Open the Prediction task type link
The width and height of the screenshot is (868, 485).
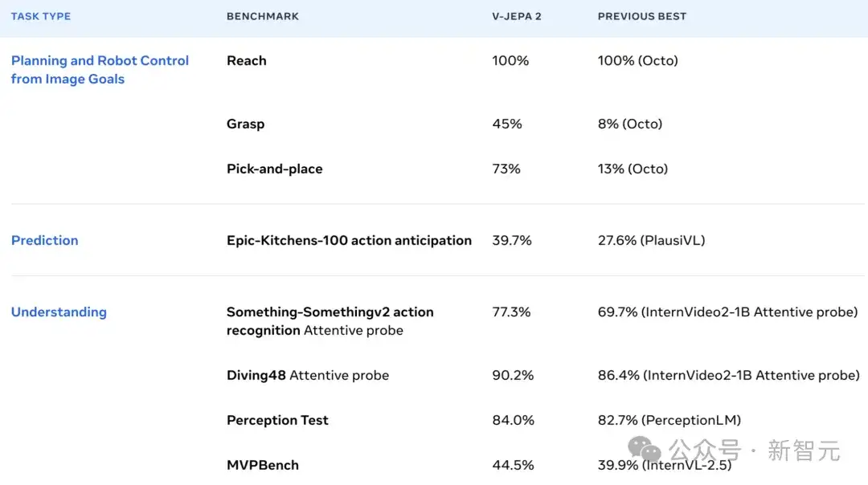tap(44, 241)
